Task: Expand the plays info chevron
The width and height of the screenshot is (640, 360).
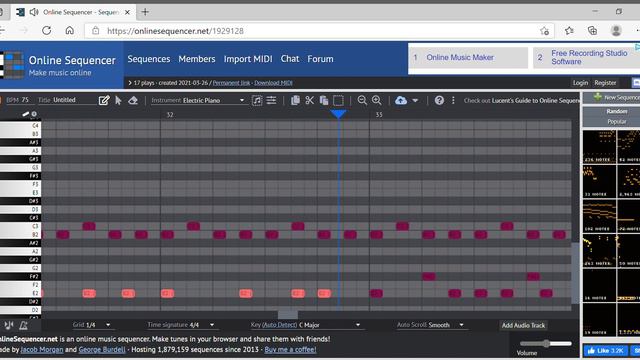Action: click(x=130, y=83)
